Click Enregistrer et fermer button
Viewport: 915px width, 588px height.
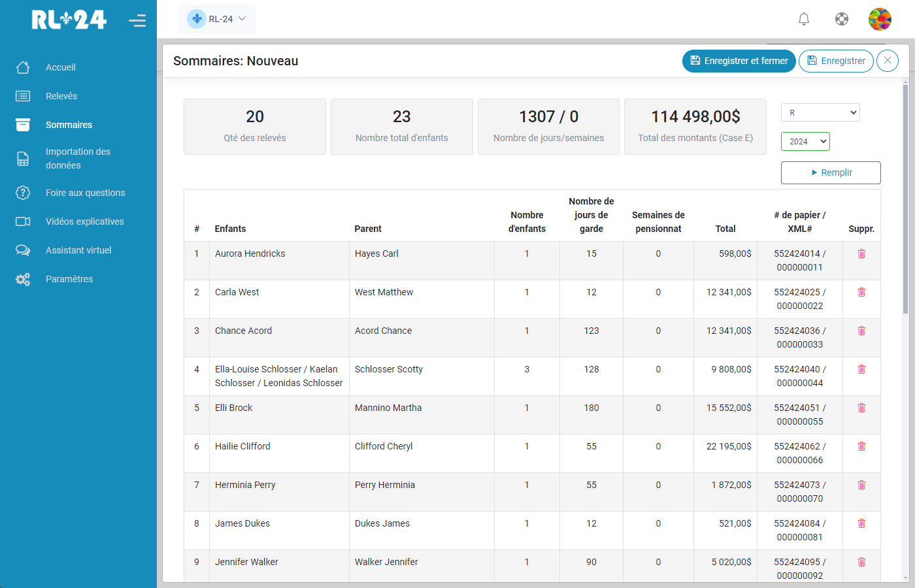(x=739, y=61)
